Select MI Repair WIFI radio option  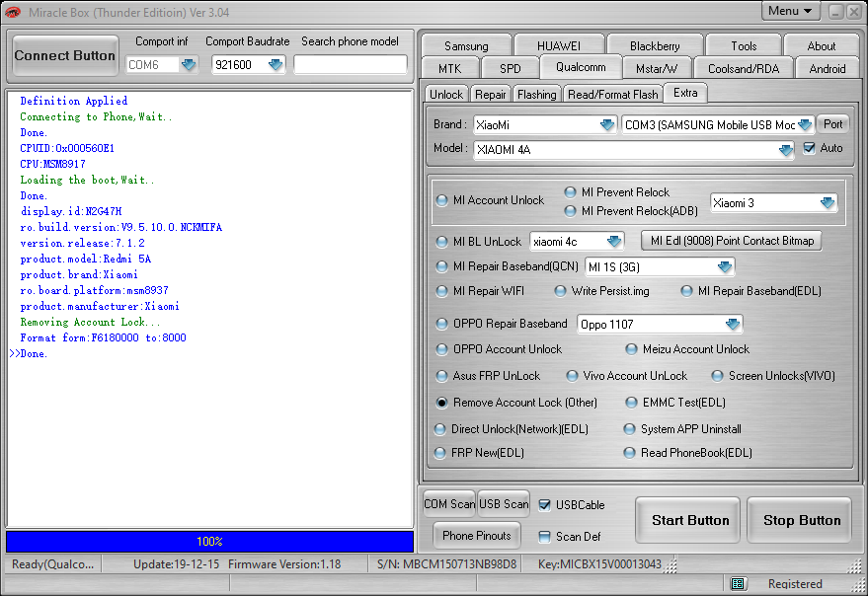(441, 291)
